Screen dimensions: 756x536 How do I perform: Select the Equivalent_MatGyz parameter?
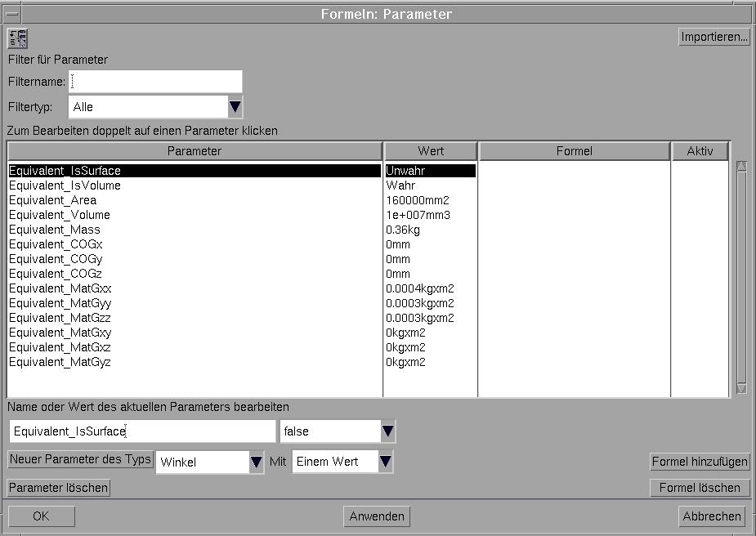click(60, 362)
